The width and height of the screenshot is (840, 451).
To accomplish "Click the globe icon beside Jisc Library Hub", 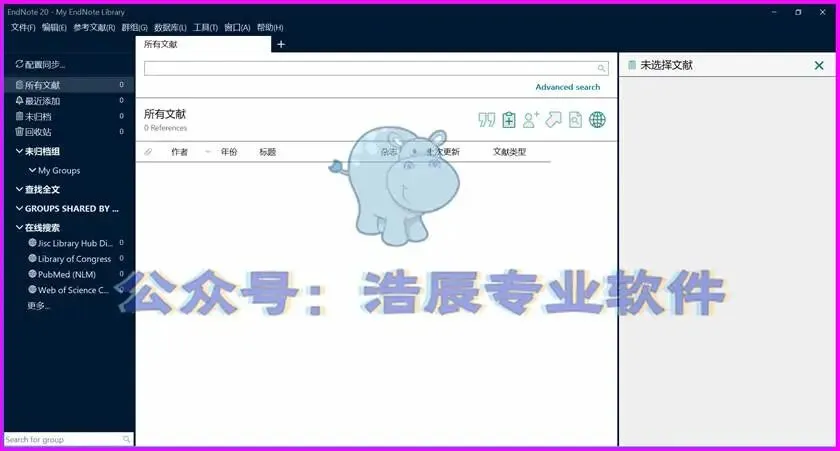I will [32, 243].
